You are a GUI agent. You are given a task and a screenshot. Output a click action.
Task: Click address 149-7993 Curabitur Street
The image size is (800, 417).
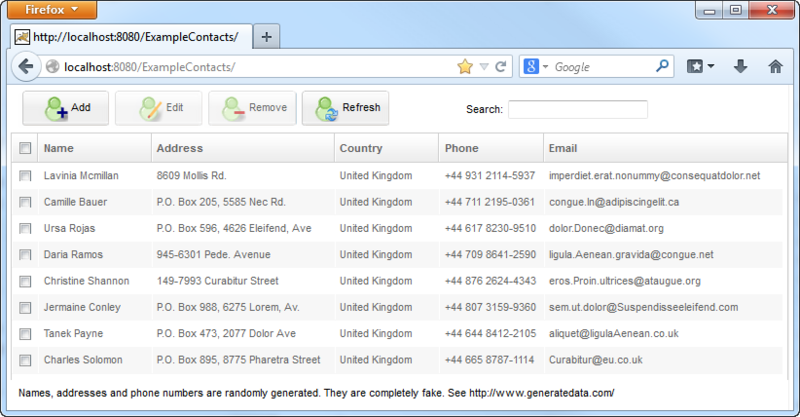point(217,281)
